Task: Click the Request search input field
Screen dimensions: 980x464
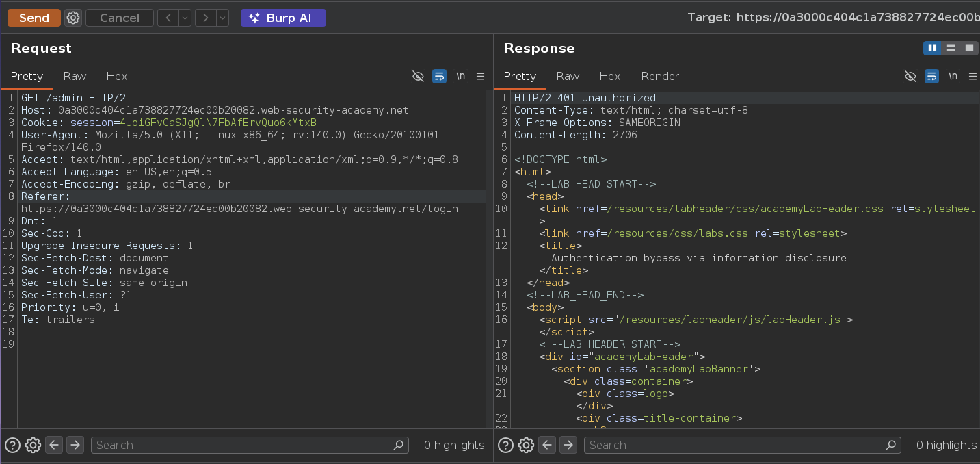Action: (x=250, y=445)
